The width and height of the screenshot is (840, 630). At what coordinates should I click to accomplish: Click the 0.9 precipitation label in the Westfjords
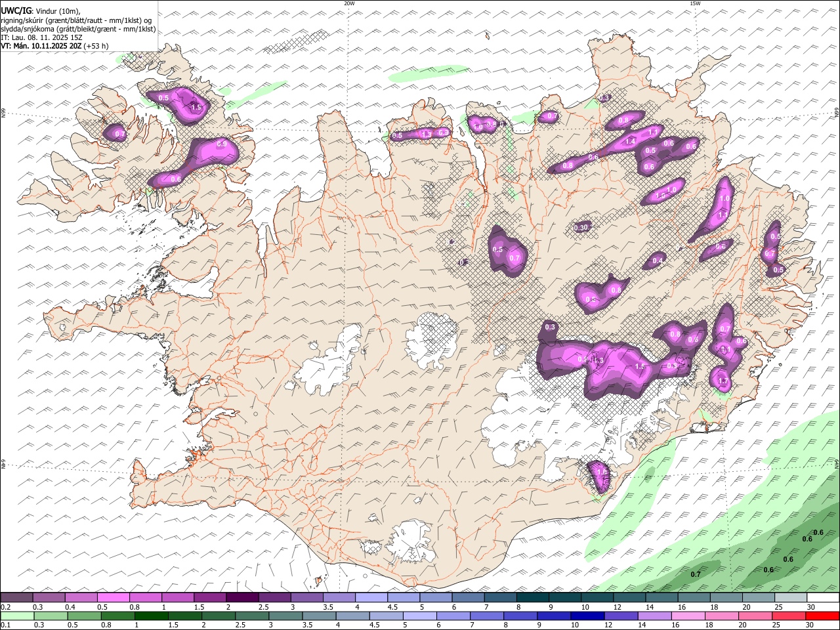[x=222, y=144]
